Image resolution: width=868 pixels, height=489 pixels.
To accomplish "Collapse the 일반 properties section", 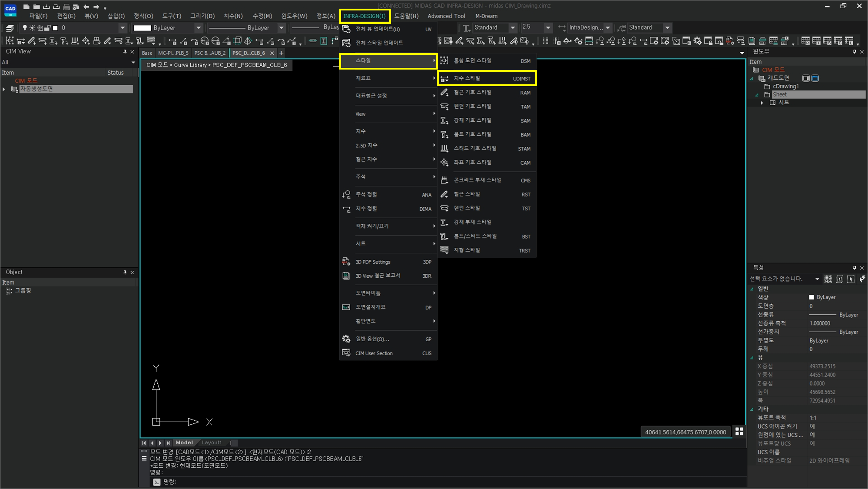I will pyautogui.click(x=752, y=289).
